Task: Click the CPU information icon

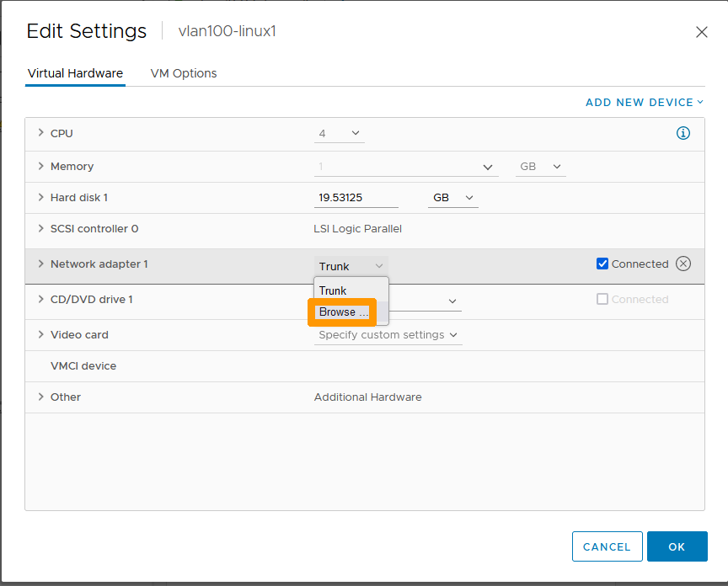Action: pyautogui.click(x=683, y=133)
